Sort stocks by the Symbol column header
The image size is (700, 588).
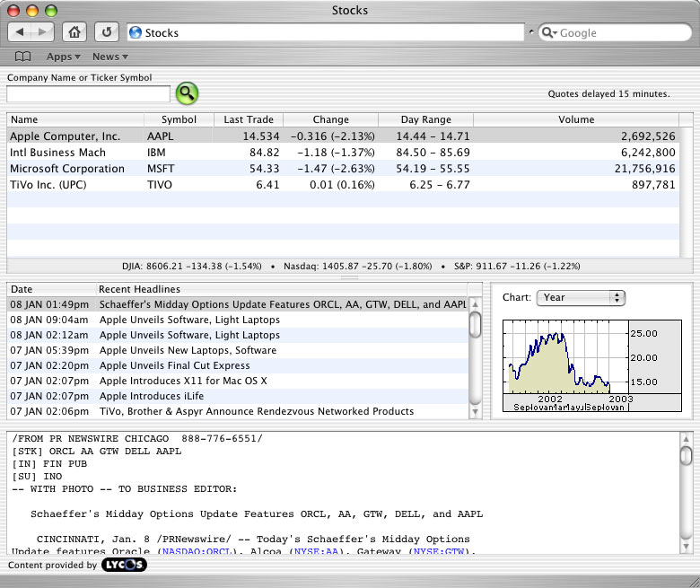click(179, 119)
